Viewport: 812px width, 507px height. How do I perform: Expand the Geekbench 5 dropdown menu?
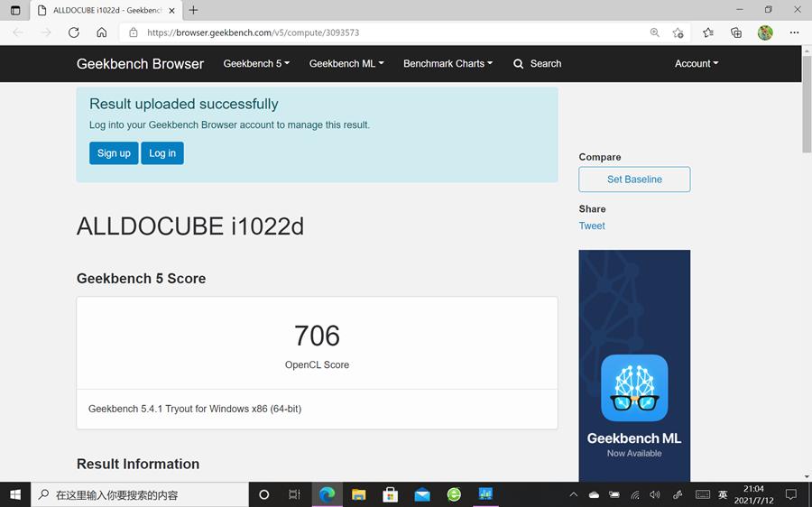256,64
